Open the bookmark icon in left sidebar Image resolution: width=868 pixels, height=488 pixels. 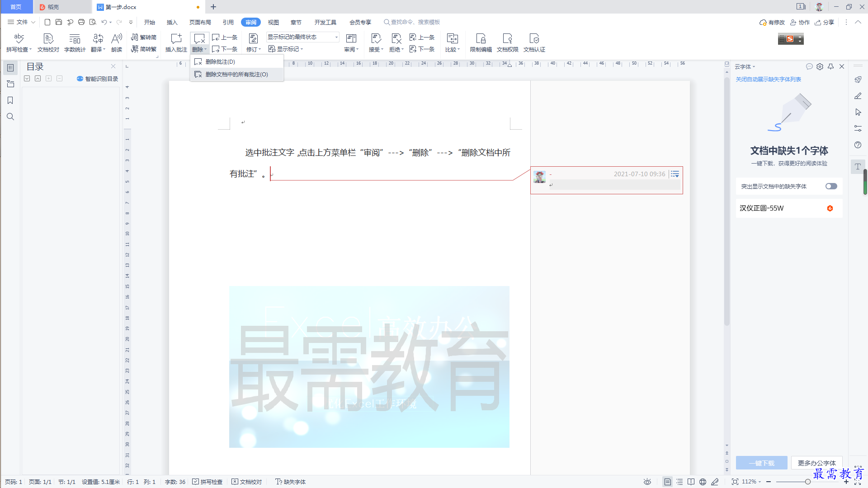(10, 100)
